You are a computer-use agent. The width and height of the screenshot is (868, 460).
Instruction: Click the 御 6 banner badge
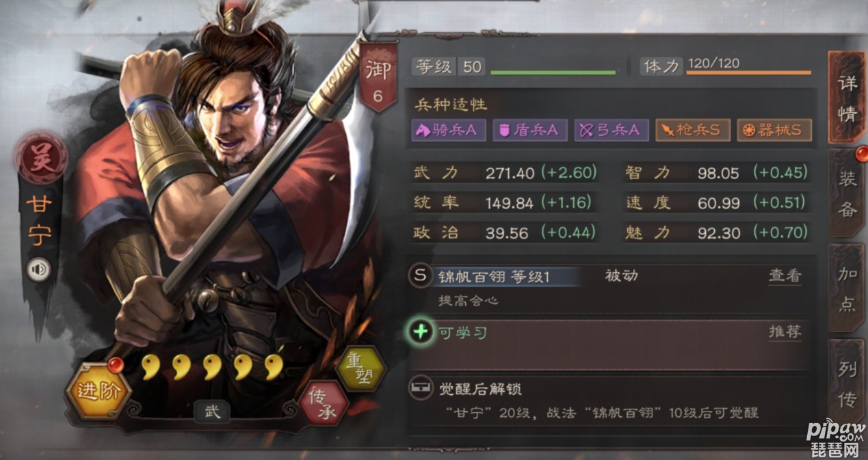click(378, 78)
